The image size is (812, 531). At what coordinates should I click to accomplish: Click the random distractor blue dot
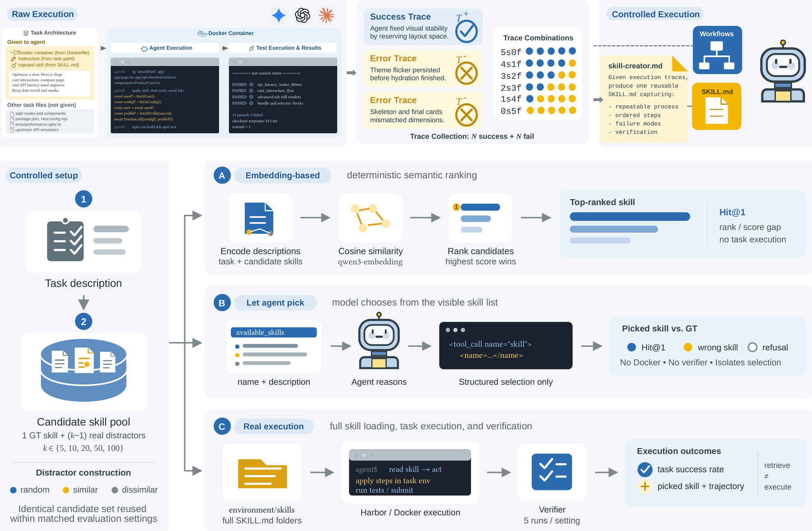pyautogui.click(x=13, y=490)
